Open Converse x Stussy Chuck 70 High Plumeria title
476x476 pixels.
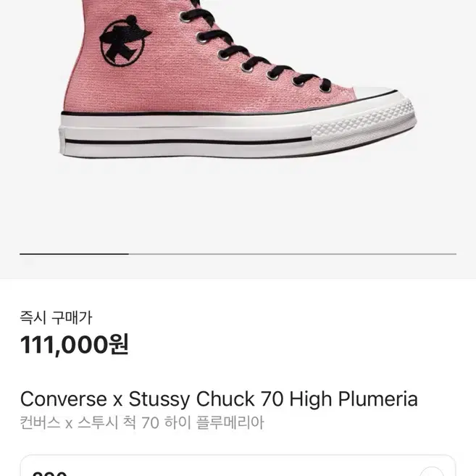point(219,398)
